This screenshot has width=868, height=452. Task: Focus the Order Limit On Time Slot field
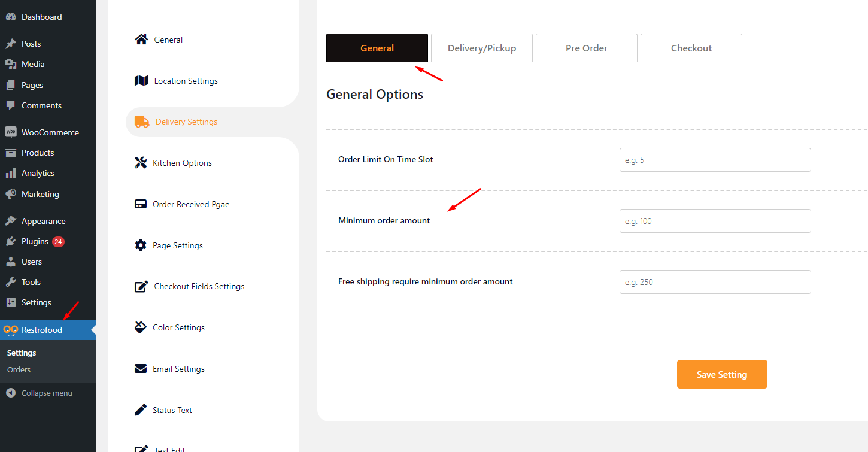715,160
